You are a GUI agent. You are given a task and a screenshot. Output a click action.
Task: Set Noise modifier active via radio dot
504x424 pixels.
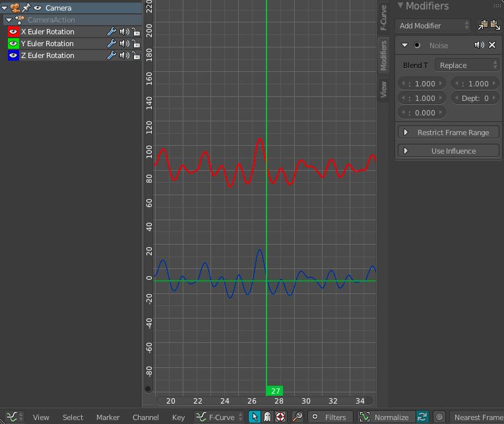(417, 45)
